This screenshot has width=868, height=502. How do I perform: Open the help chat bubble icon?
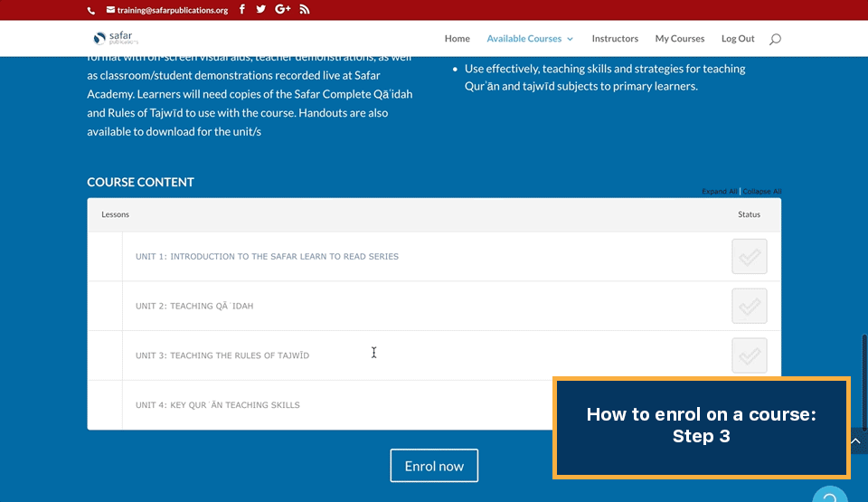pos(830,495)
